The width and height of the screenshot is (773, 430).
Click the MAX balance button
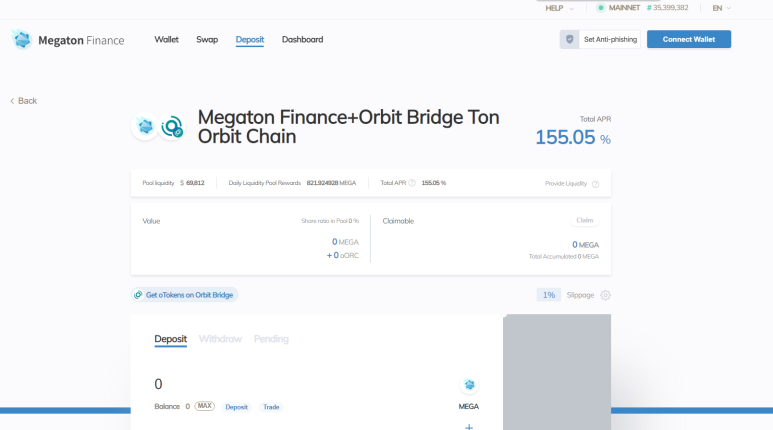pyautogui.click(x=205, y=406)
